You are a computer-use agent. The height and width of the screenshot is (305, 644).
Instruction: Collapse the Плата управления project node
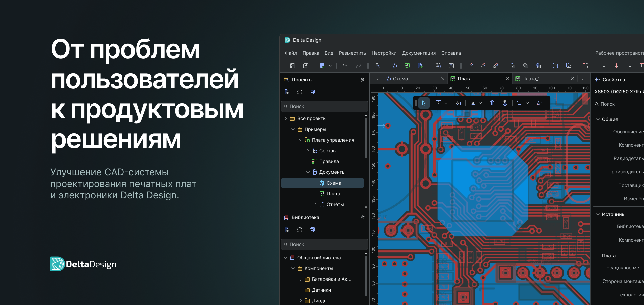[x=301, y=140]
